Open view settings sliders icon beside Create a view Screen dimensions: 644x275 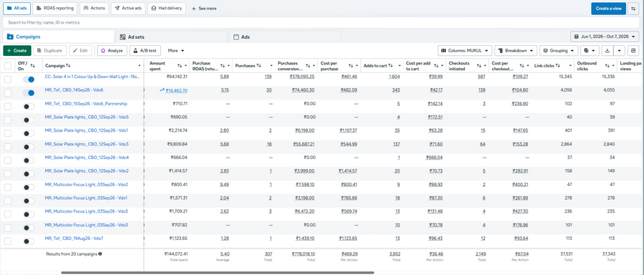tap(633, 8)
